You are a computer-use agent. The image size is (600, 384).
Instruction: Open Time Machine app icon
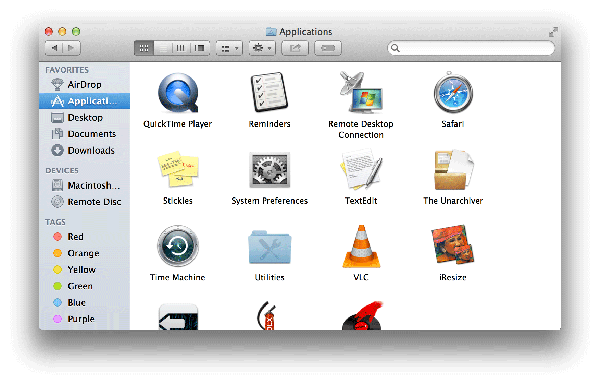pyautogui.click(x=178, y=246)
